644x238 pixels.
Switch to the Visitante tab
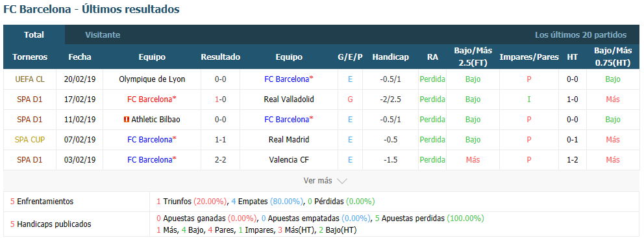click(103, 35)
